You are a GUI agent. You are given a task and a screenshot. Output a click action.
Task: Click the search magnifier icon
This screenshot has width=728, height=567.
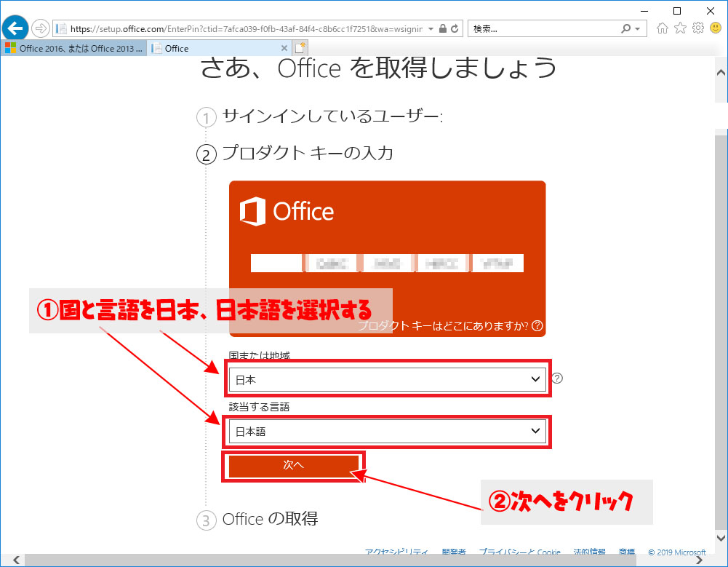tap(626, 29)
